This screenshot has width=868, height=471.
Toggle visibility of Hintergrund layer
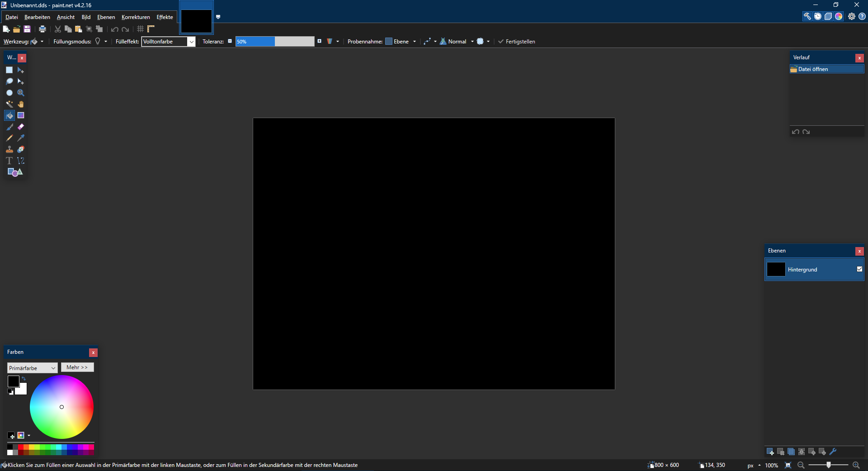point(859,269)
